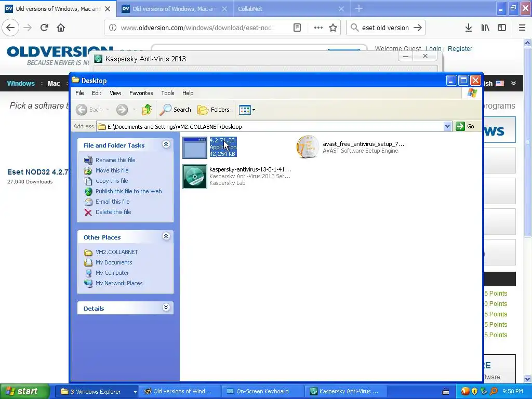Open My Network Places link

[119, 283]
